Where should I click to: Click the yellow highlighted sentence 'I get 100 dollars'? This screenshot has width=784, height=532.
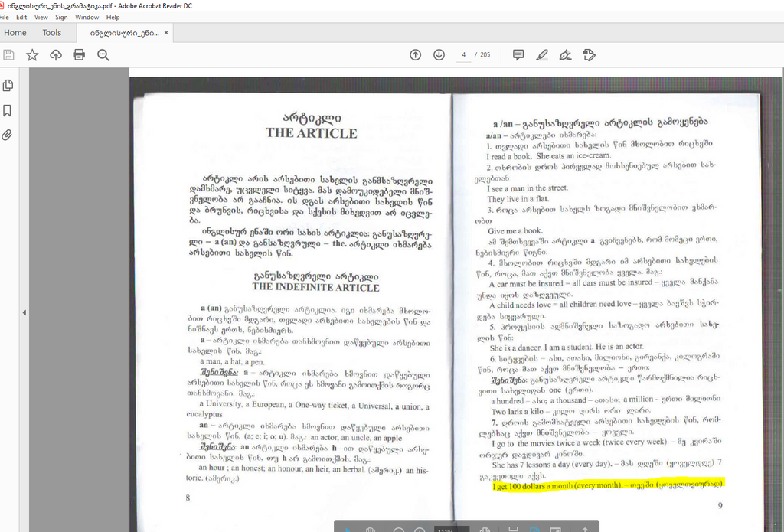point(607,485)
